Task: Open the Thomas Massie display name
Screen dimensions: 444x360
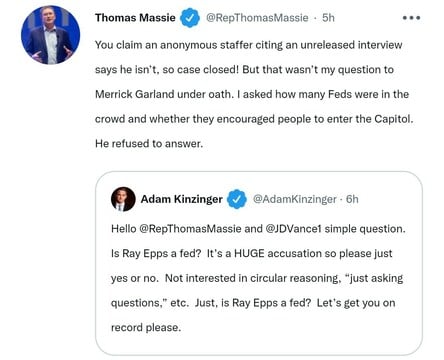Action: coord(135,18)
